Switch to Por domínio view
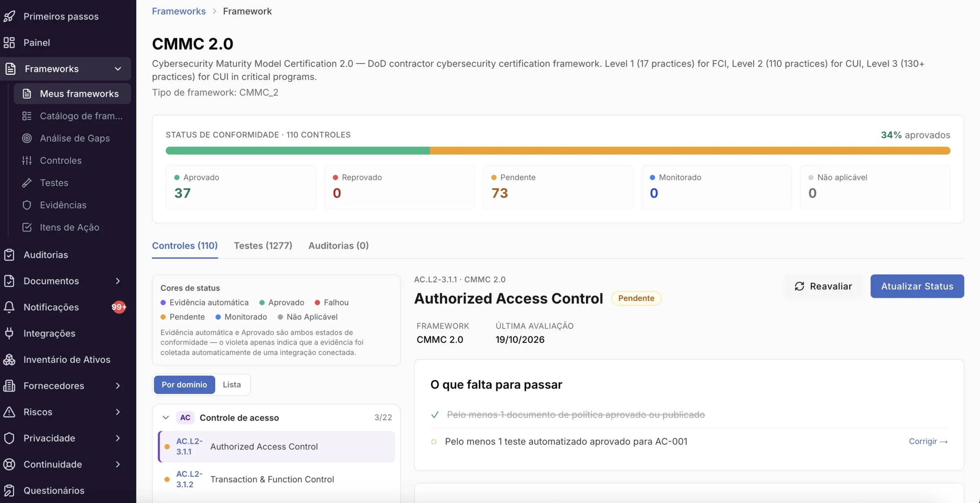Screen dimensions: 980x503 (x=184, y=385)
